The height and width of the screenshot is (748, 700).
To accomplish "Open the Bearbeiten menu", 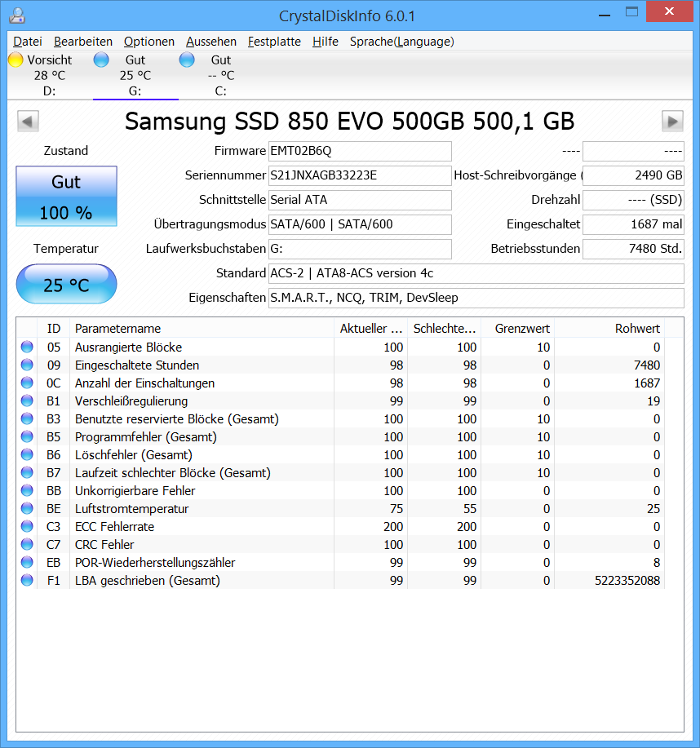I will tap(83, 42).
